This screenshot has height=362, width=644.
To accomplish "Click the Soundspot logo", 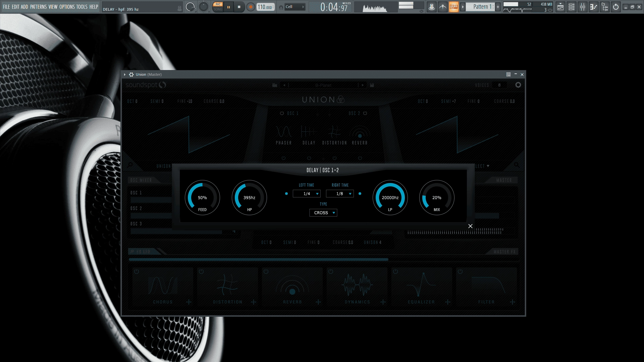I will tap(146, 85).
